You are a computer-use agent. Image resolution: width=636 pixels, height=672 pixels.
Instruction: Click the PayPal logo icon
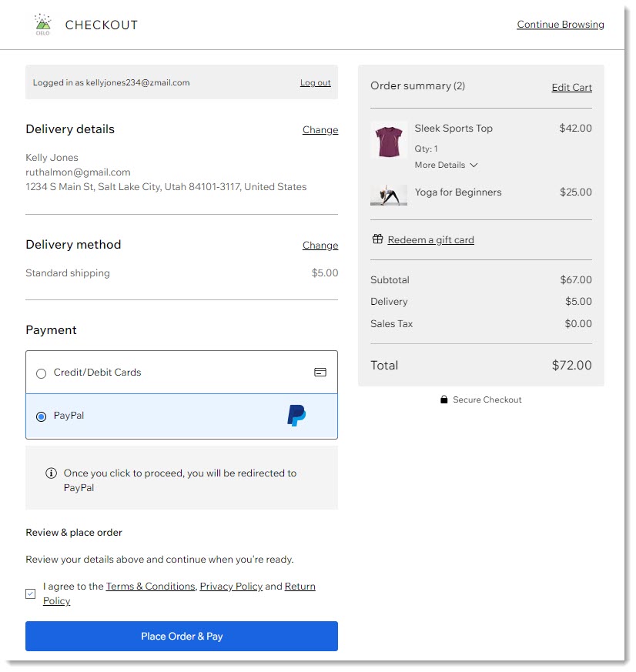(x=296, y=416)
